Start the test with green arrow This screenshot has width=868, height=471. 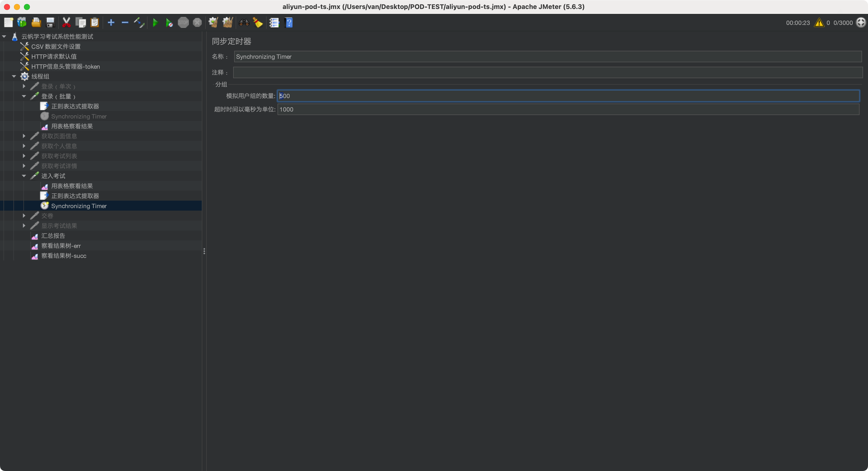point(155,23)
